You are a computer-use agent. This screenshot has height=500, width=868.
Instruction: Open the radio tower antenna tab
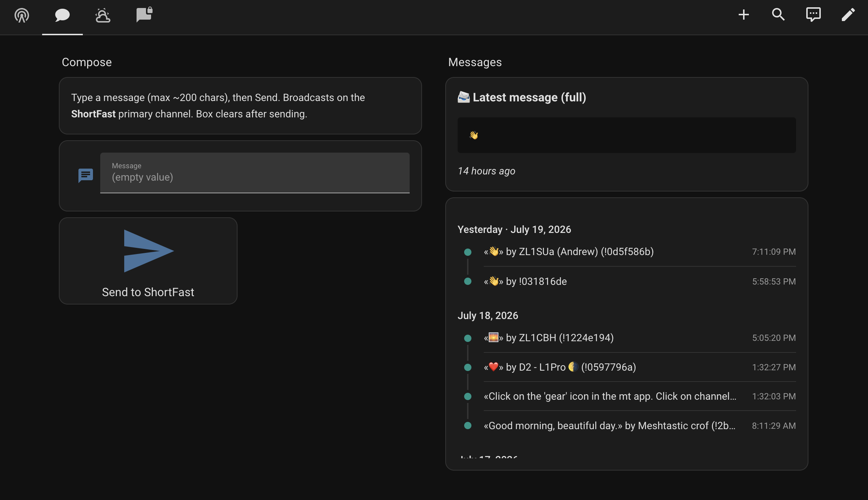[x=22, y=15]
